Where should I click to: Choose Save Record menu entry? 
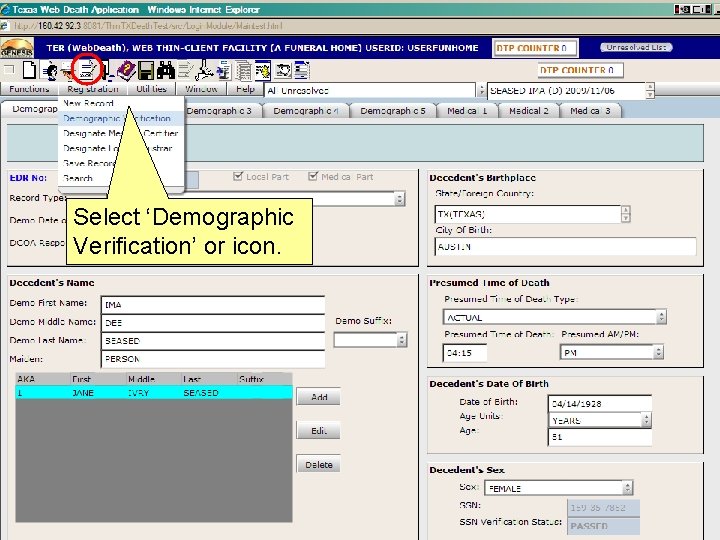point(88,163)
